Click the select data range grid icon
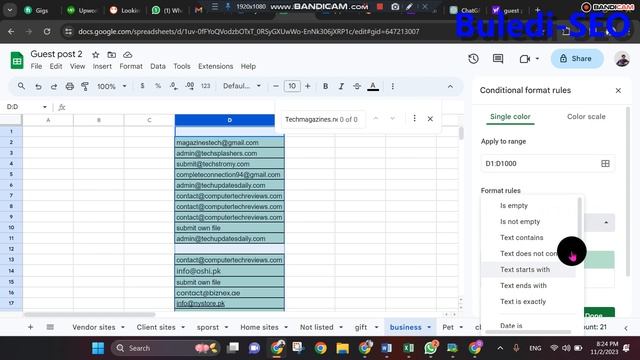 (x=605, y=164)
